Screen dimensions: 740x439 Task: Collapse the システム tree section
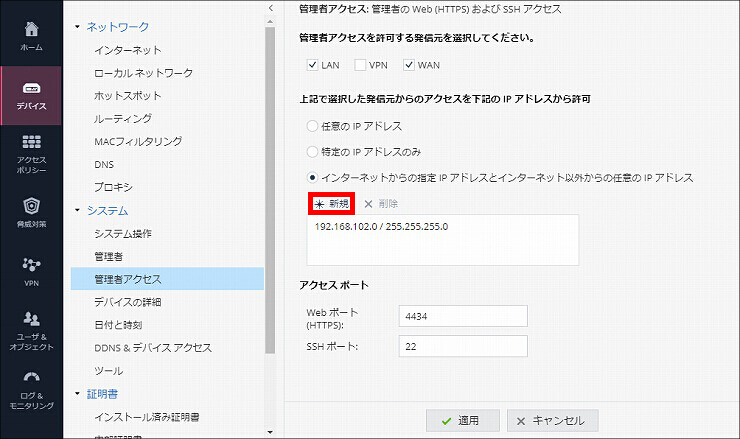[77, 210]
